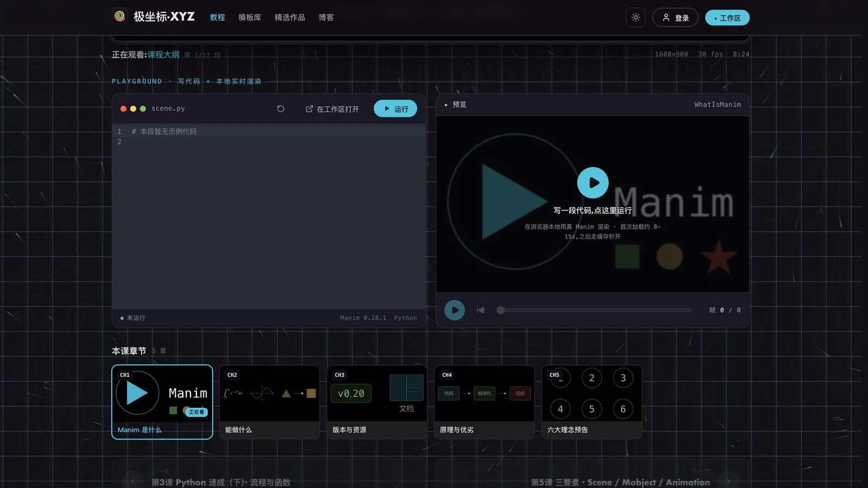The height and width of the screenshot is (488, 868).
Task: Click the 30 fps text
Action: pyautogui.click(x=711, y=54)
